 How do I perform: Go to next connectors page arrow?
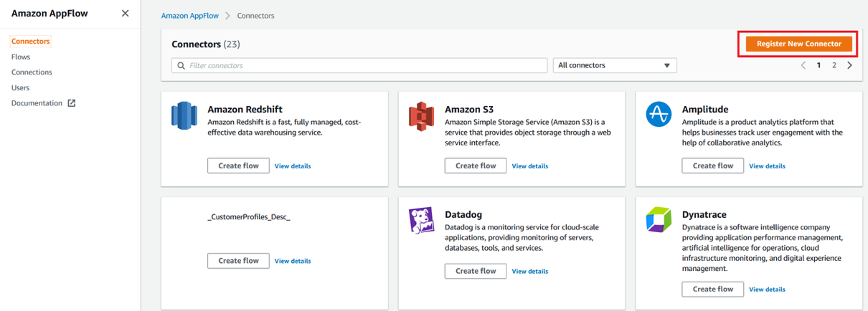(x=850, y=65)
